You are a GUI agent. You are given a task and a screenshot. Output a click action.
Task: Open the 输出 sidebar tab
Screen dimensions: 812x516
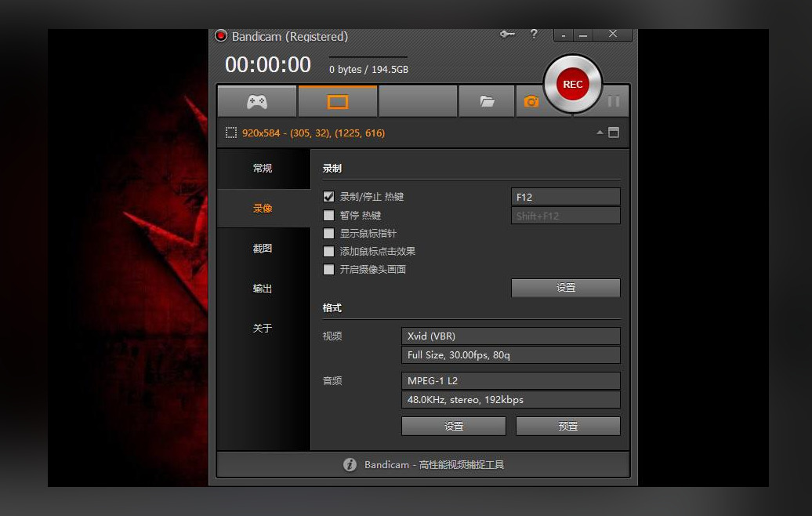tap(263, 289)
